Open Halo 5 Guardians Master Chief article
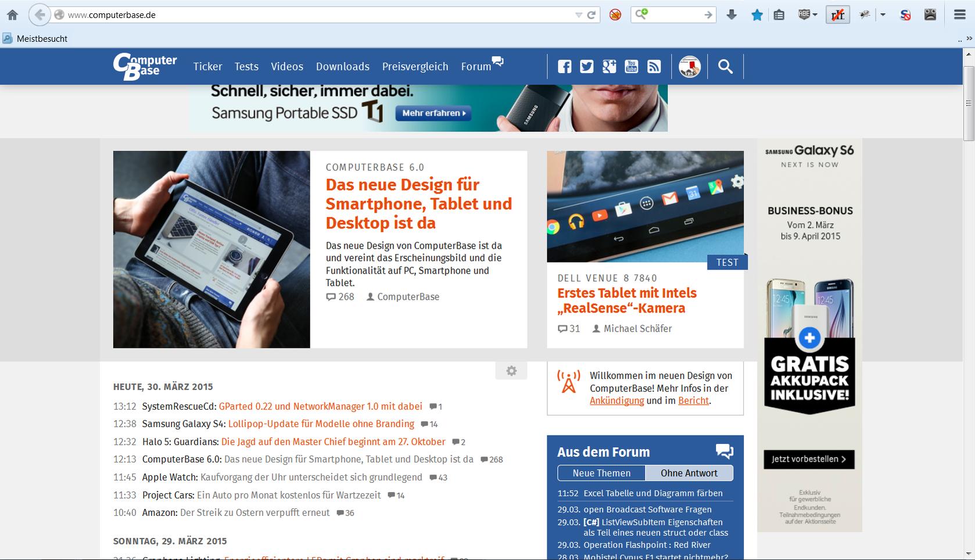 [334, 442]
